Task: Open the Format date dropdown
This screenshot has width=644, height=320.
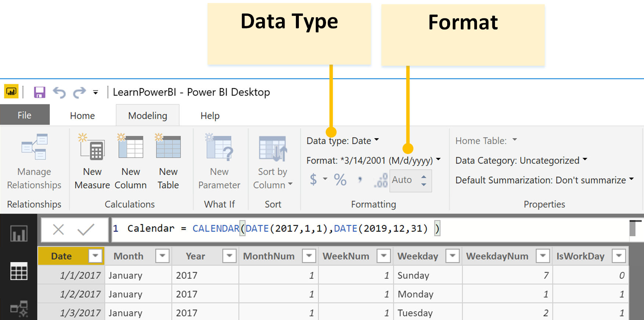Action: [x=373, y=161]
